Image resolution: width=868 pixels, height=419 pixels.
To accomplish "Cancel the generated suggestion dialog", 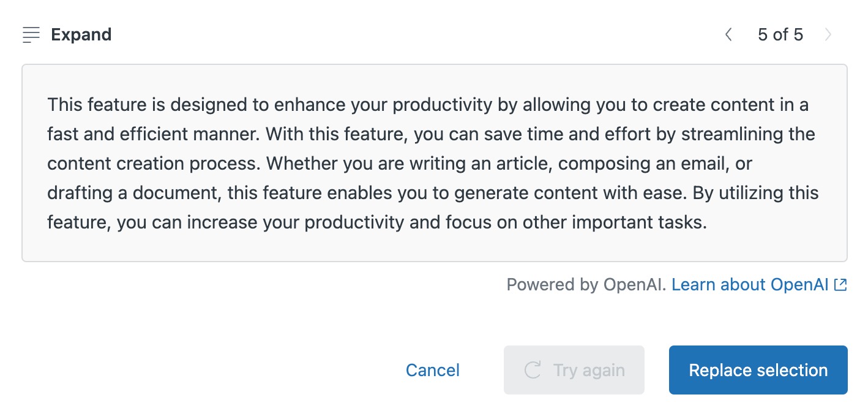I will (433, 370).
